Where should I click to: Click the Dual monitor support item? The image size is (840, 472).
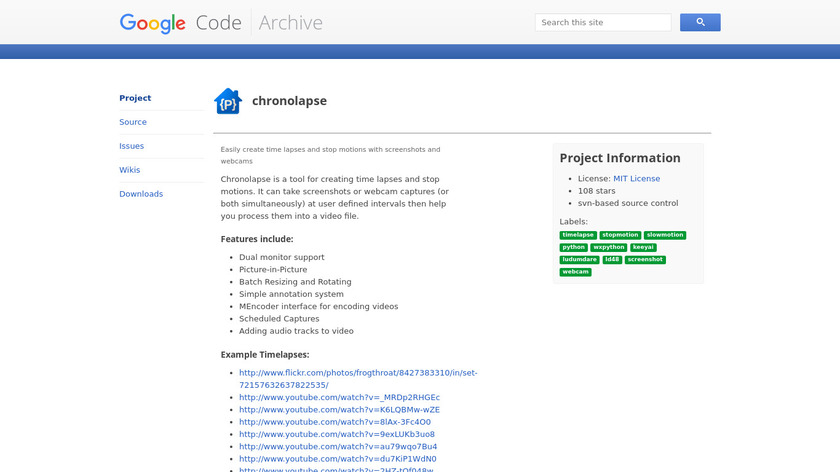[282, 257]
